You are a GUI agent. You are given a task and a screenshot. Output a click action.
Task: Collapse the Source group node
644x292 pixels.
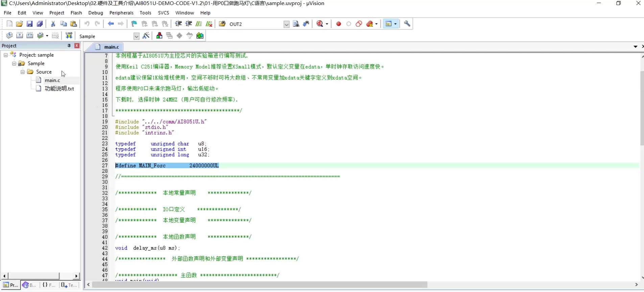pyautogui.click(x=23, y=72)
